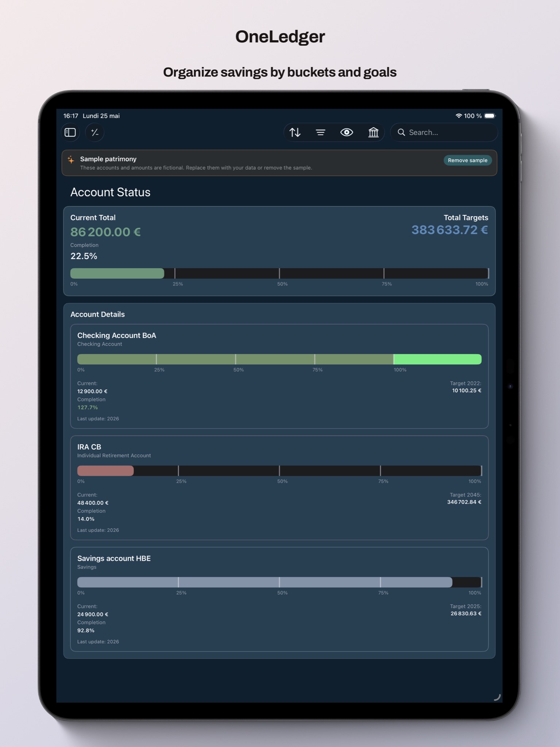Focus the Search field

pos(444,132)
